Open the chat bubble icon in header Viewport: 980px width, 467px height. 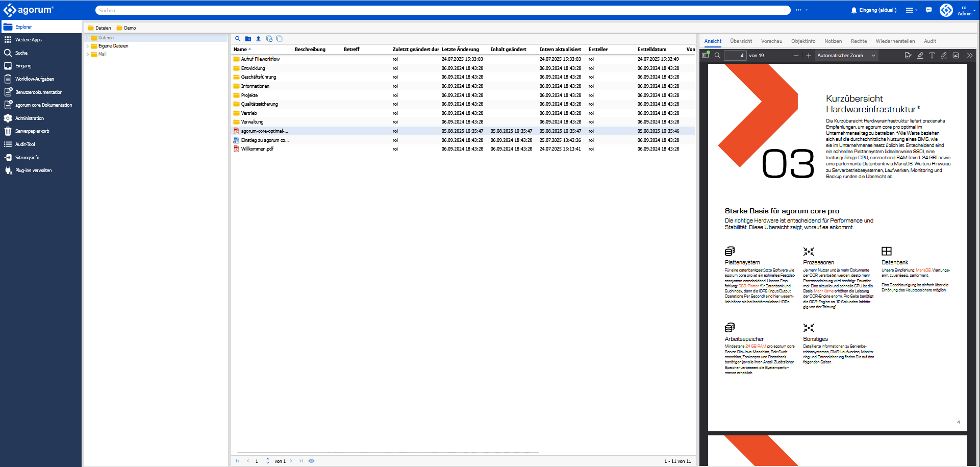[928, 10]
